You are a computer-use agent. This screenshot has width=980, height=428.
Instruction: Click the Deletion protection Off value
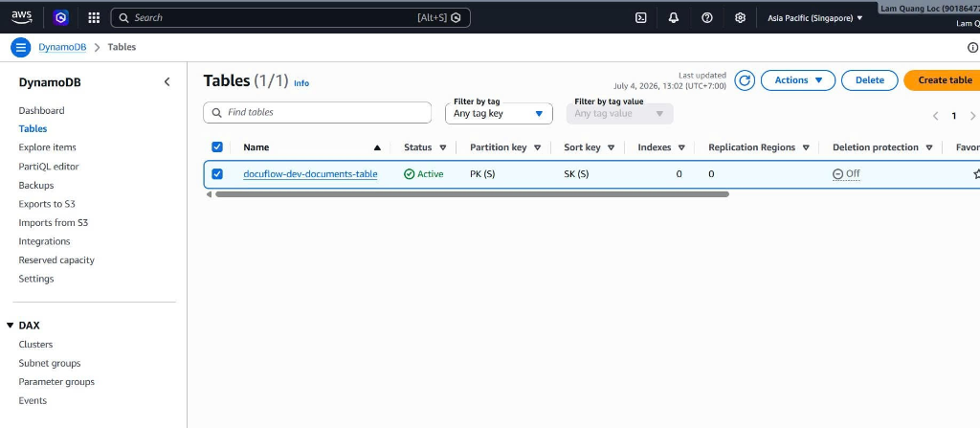pos(846,174)
